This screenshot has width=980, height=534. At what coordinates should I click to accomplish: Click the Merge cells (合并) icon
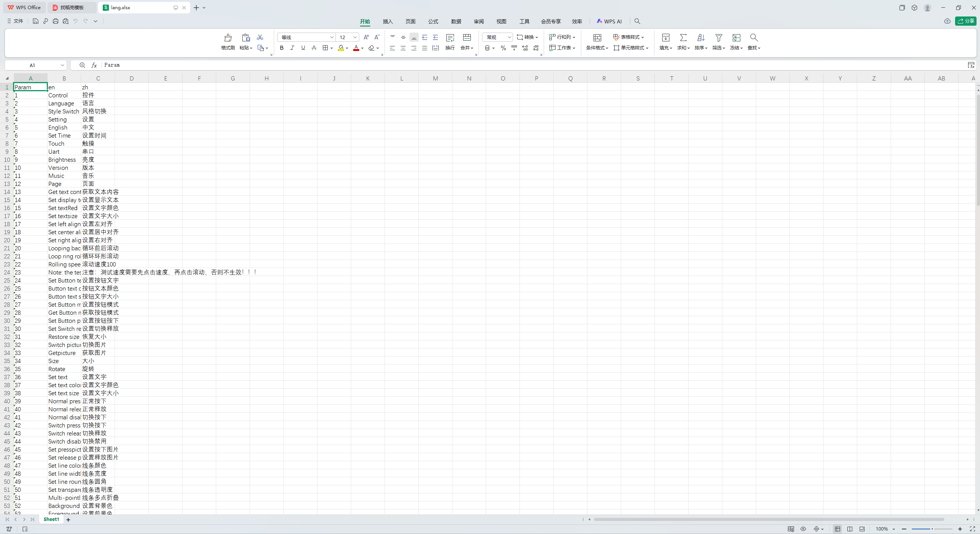(467, 38)
